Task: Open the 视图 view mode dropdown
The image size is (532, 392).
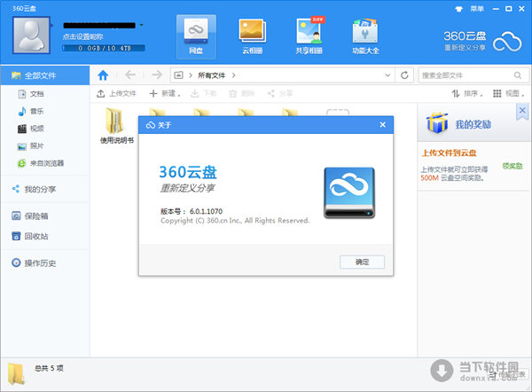Action: [x=509, y=93]
